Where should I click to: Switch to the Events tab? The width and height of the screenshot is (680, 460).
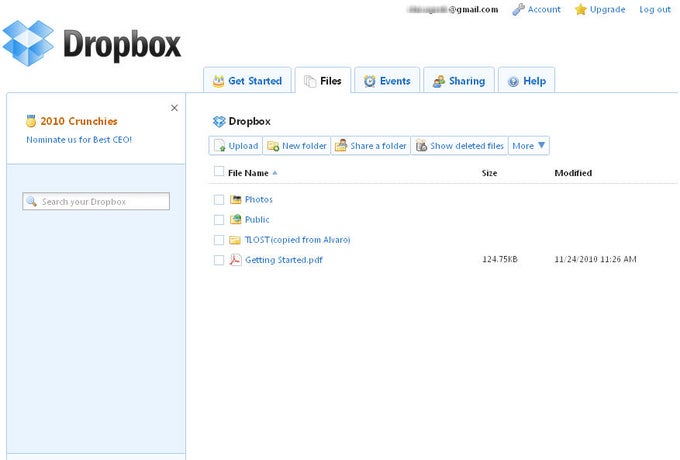click(387, 80)
